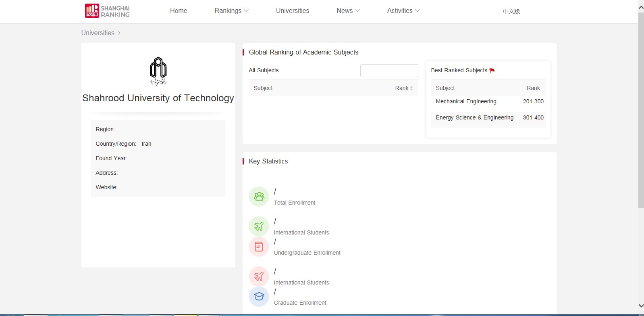Click the Global Ranking of Academic Subjects heading
Image resolution: width=644 pixels, height=316 pixels.
(303, 52)
